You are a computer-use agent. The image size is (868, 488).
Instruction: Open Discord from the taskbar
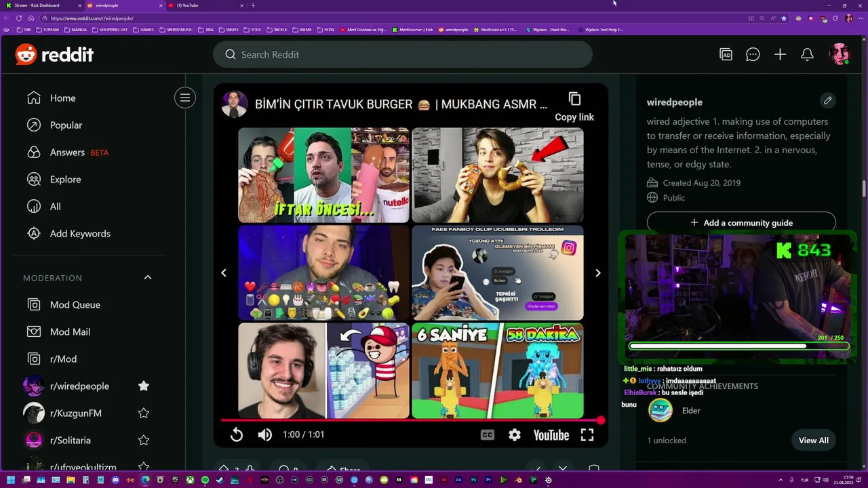[x=115, y=480]
